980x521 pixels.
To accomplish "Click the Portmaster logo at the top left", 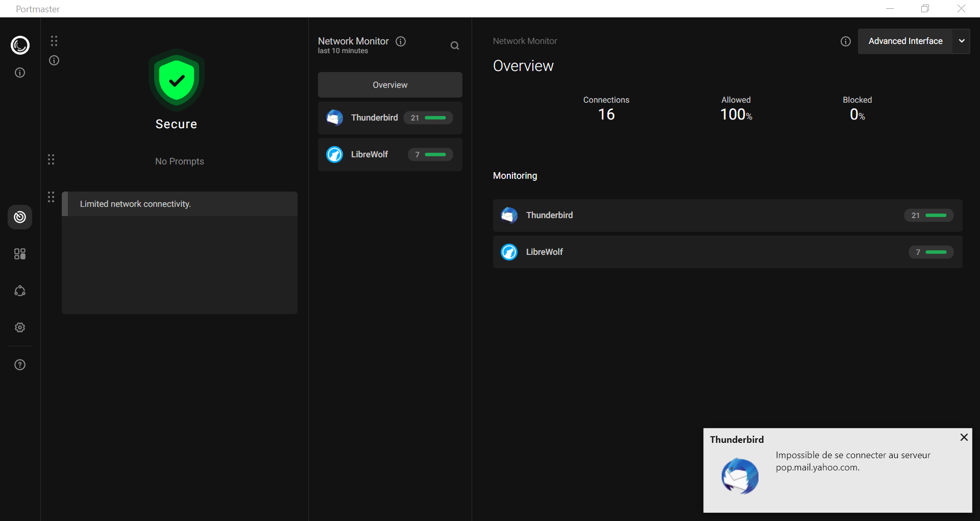I will pyautogui.click(x=20, y=45).
